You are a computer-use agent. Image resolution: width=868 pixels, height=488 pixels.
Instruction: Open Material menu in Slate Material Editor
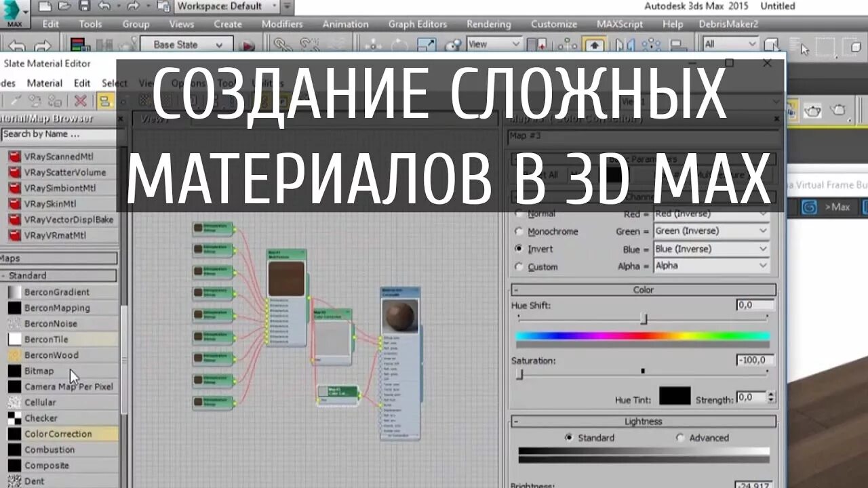45,83
